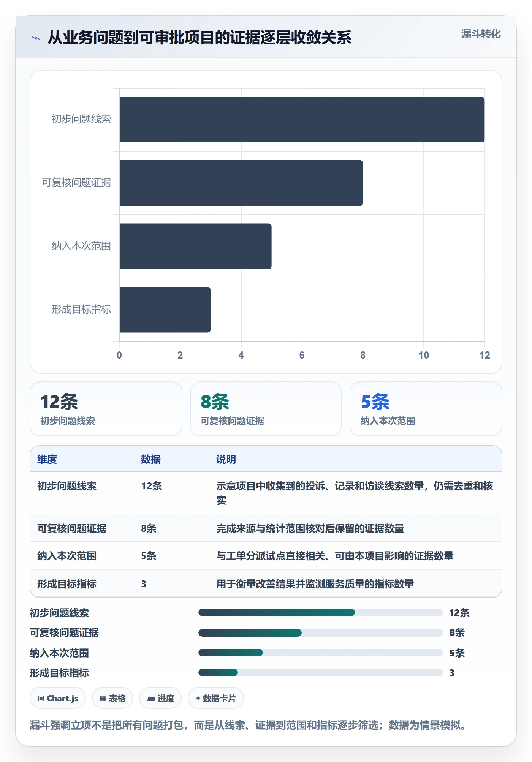The image size is (532, 762).
Task: Select the 表格 chip
Action: (112, 698)
